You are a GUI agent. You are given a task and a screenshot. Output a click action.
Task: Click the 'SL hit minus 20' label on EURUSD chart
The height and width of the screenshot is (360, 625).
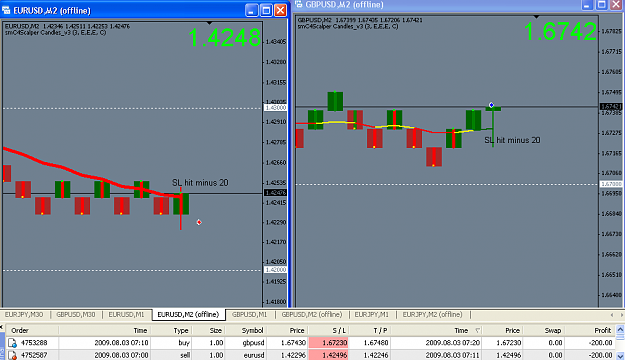click(x=200, y=183)
